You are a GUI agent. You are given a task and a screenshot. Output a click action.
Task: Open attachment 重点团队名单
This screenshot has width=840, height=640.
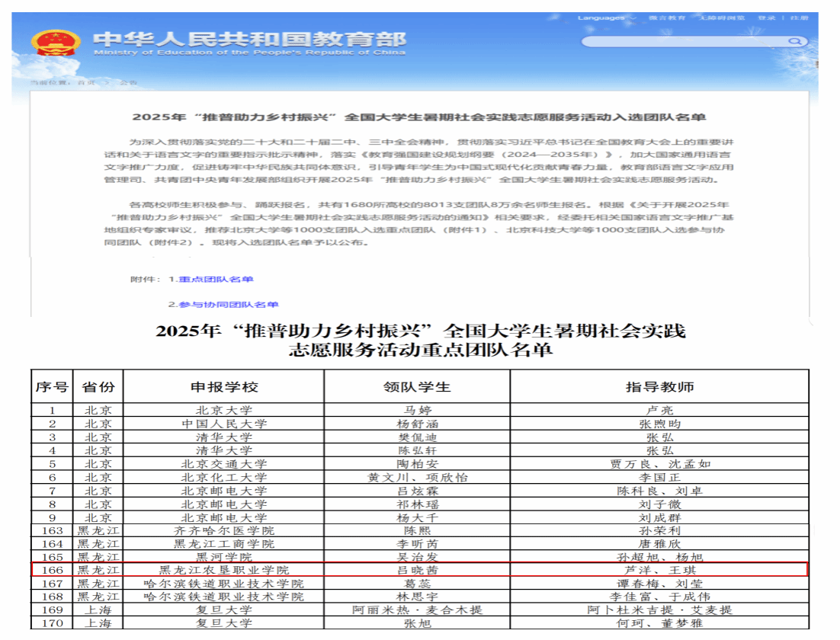216,279
